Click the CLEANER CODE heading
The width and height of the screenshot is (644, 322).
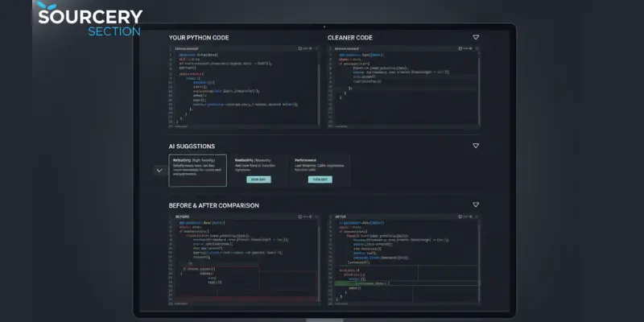tap(350, 38)
